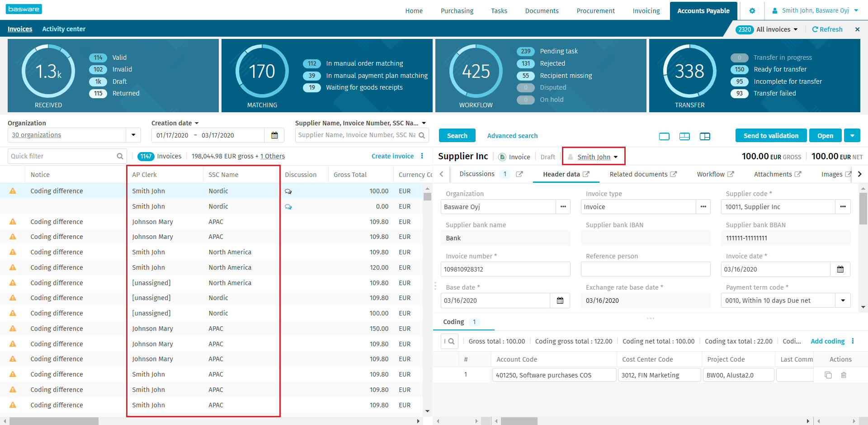
Task: Click the header data vertical scrollbar
Action: coord(863,208)
